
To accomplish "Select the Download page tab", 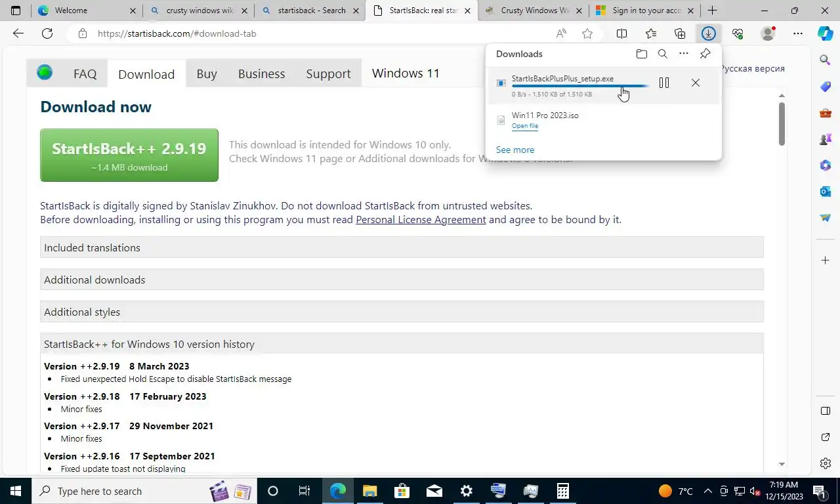I will [x=146, y=74].
